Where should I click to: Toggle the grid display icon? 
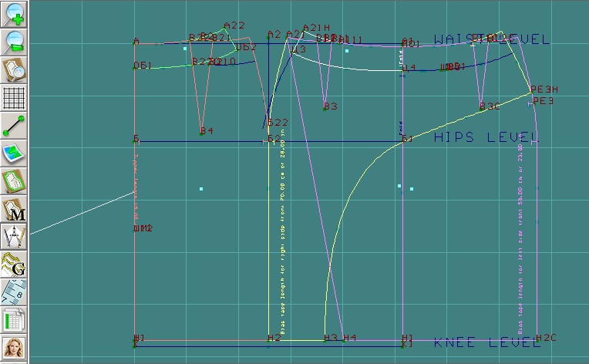click(14, 98)
